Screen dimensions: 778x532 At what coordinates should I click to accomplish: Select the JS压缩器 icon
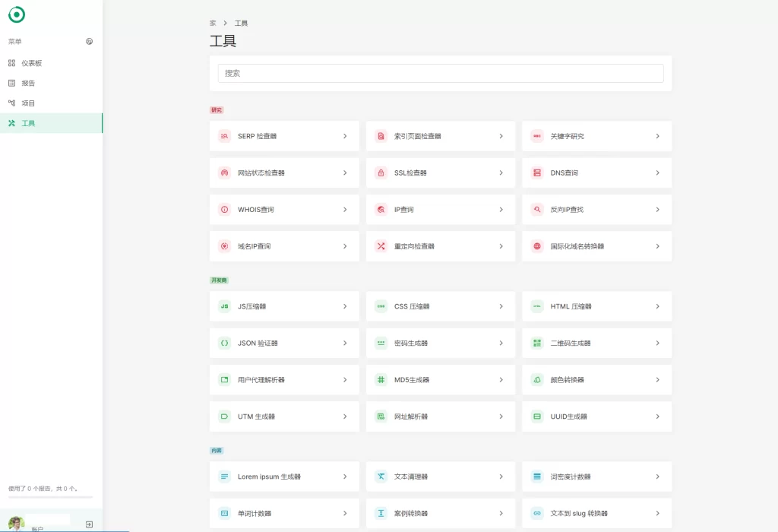(x=224, y=306)
